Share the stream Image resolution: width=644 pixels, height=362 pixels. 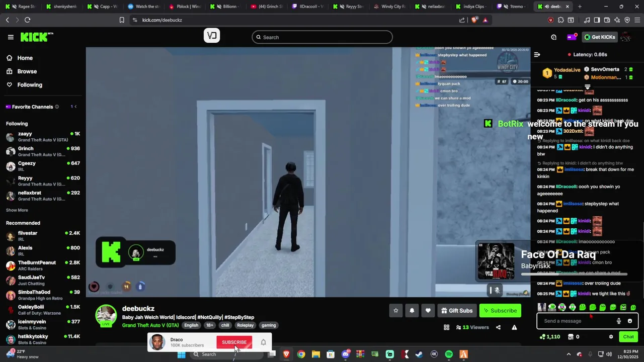click(x=498, y=327)
